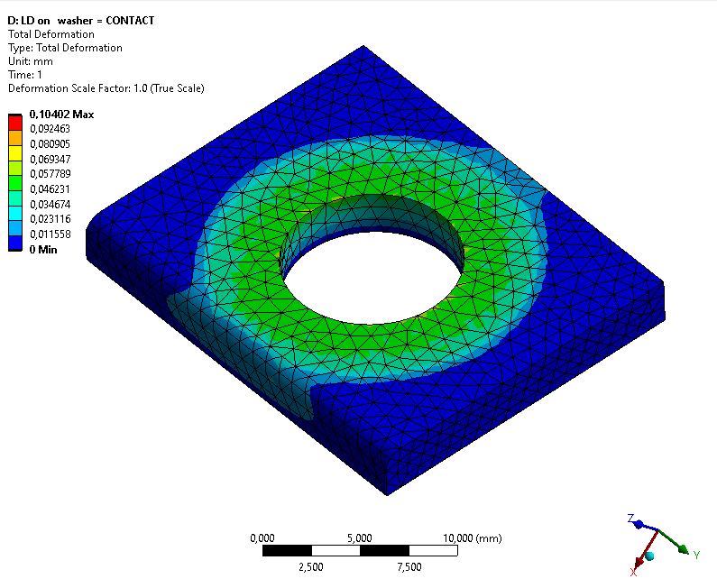
Task: Click the X axis of the triad
Action: pyautogui.click(x=644, y=552)
